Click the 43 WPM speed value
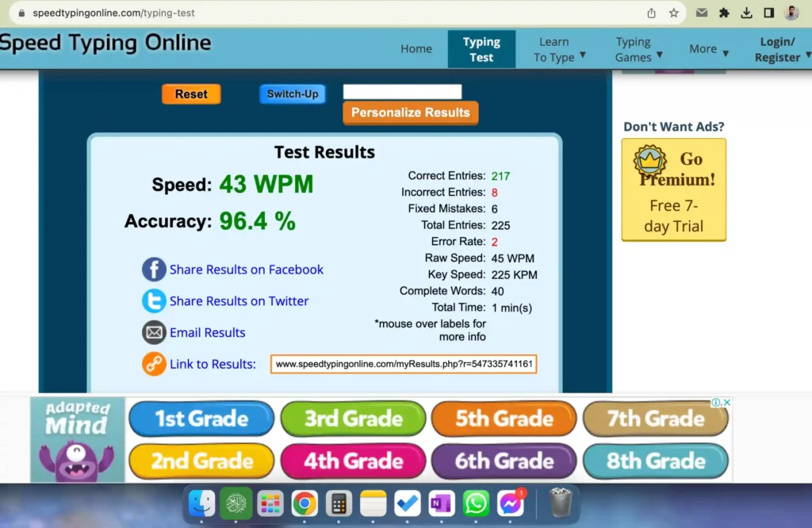Screen dimensions: 812x528 266,184
